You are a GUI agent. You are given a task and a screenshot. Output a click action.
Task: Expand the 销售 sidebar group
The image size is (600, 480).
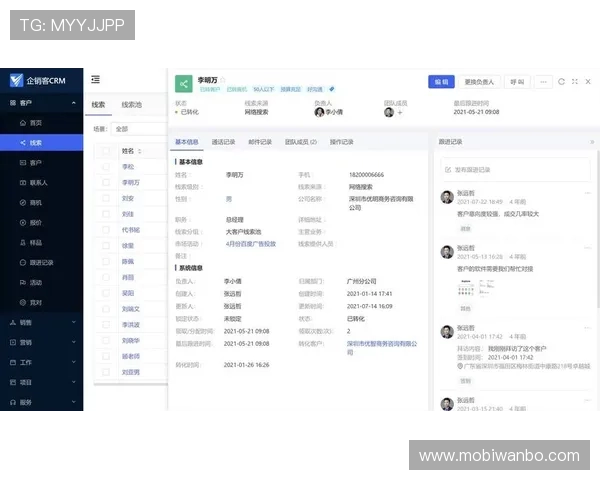(73, 322)
